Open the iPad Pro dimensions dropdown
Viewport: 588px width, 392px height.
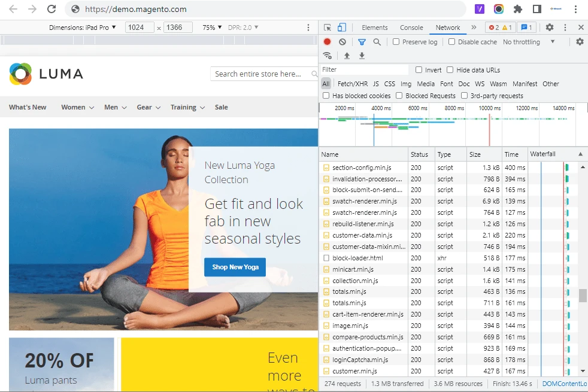[83, 28]
